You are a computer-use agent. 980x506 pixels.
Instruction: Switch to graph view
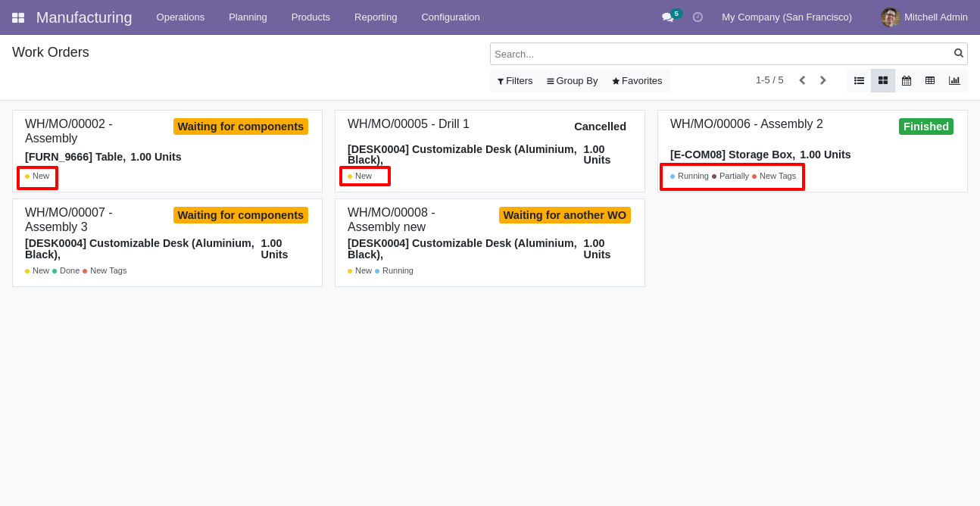click(x=954, y=80)
